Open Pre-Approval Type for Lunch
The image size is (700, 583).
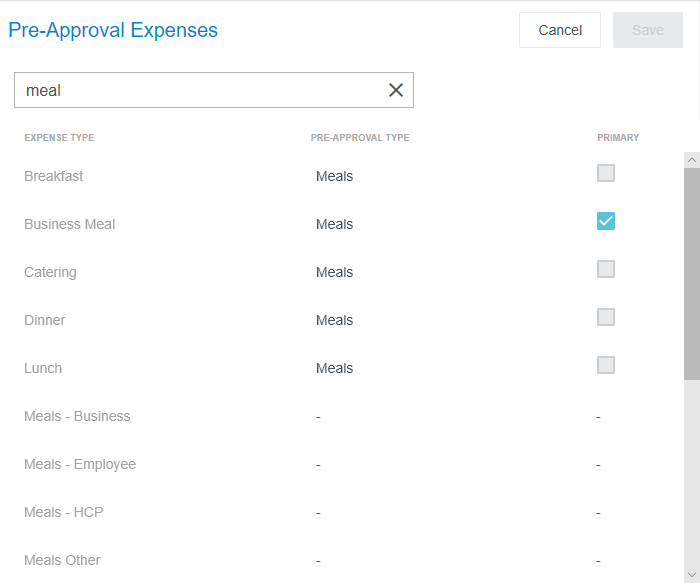tap(334, 368)
